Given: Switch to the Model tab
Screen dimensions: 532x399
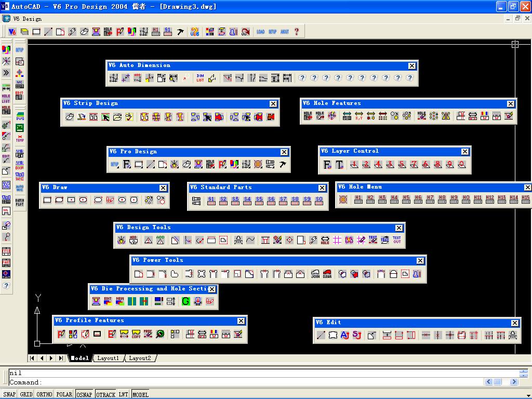Looking at the screenshot, I should coord(80,358).
